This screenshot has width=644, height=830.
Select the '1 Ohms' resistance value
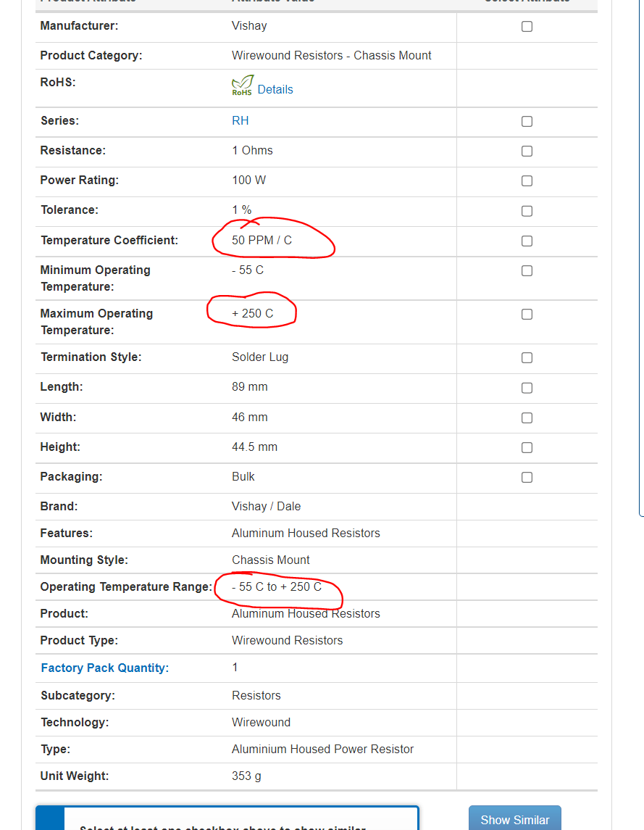pyautogui.click(x=252, y=150)
